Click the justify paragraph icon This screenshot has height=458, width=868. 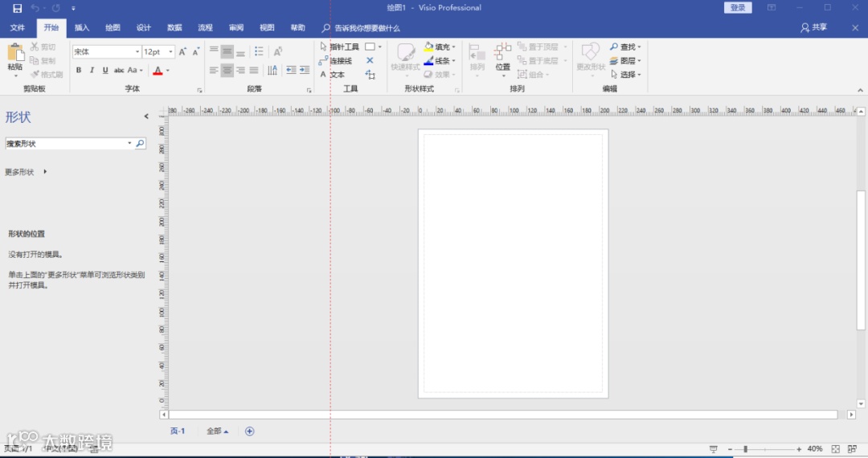point(253,70)
